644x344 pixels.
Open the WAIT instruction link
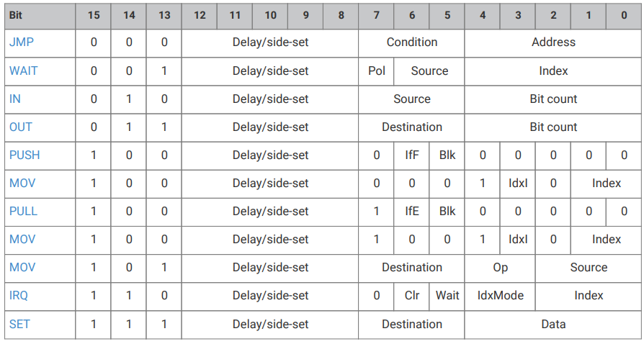[23, 71]
